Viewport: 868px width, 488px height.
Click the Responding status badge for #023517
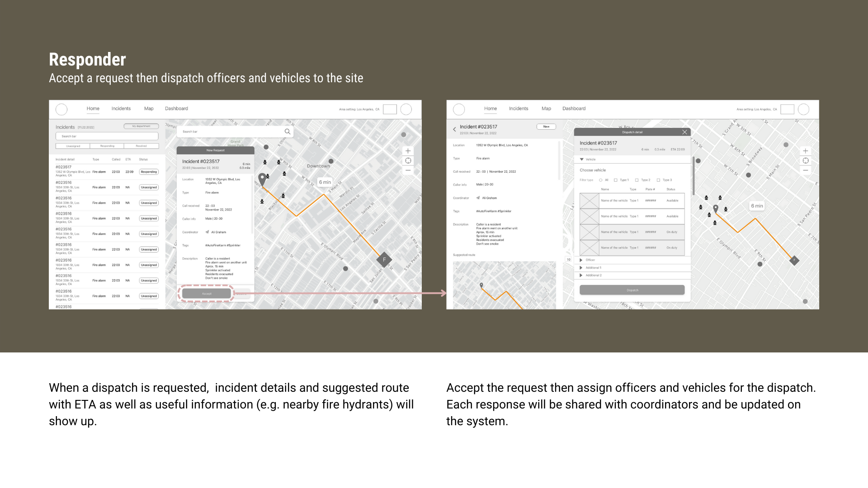(x=149, y=172)
